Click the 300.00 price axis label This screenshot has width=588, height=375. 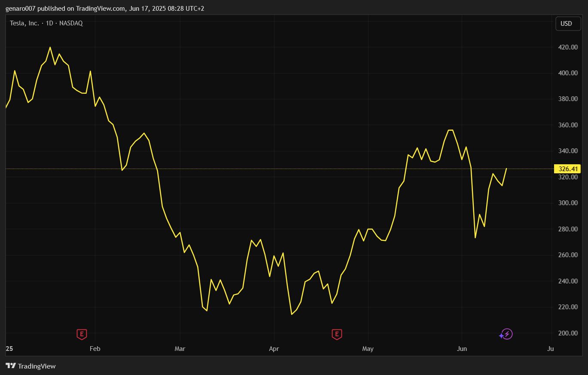point(568,203)
